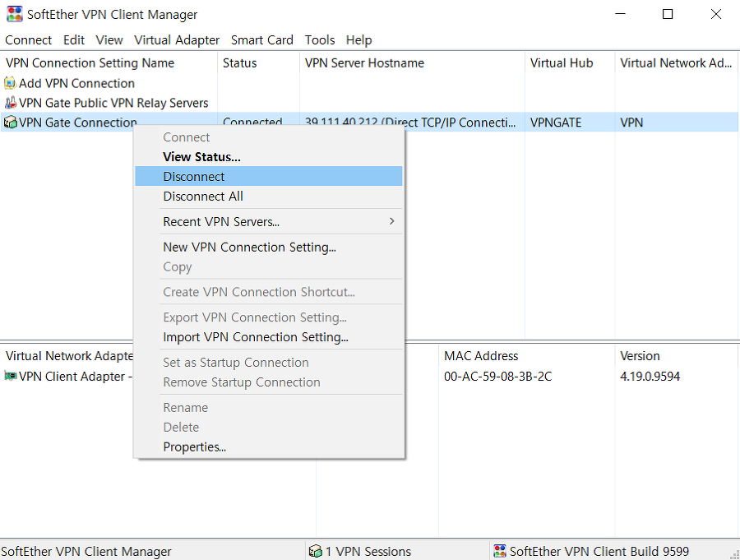The width and height of the screenshot is (740, 560).
Task: Click the VPN Client Adapter network card icon
Action: pos(11,376)
